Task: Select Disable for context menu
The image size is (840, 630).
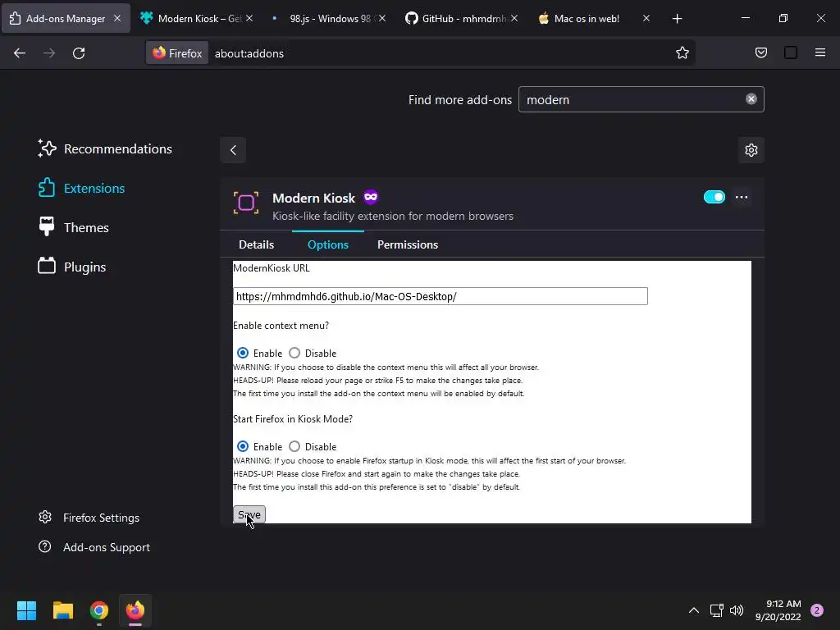Action: [x=294, y=353]
